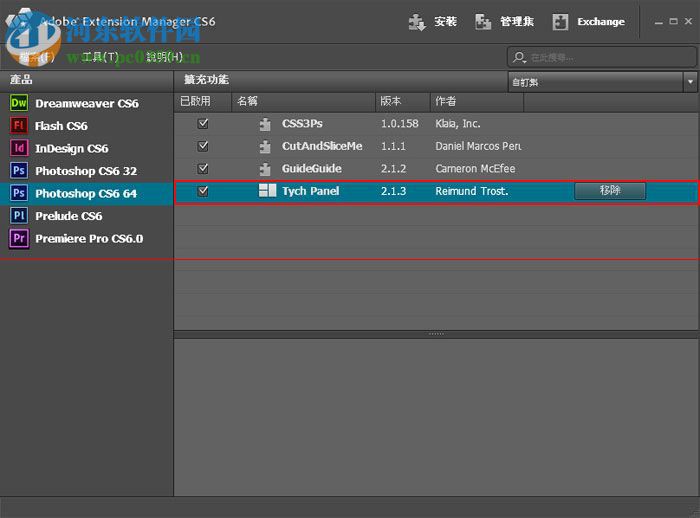
Task: Click the panel splitter grip dots
Action: pos(436,334)
